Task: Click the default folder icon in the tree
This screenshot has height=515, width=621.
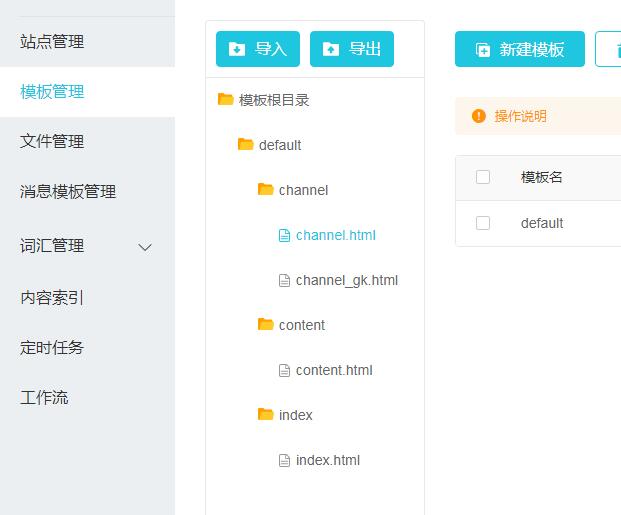Action: click(245, 144)
